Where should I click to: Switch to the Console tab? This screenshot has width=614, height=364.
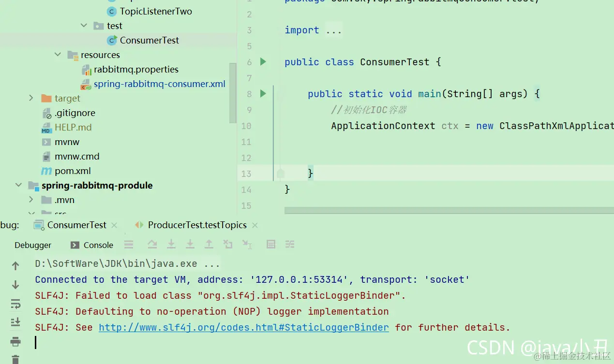click(x=92, y=245)
